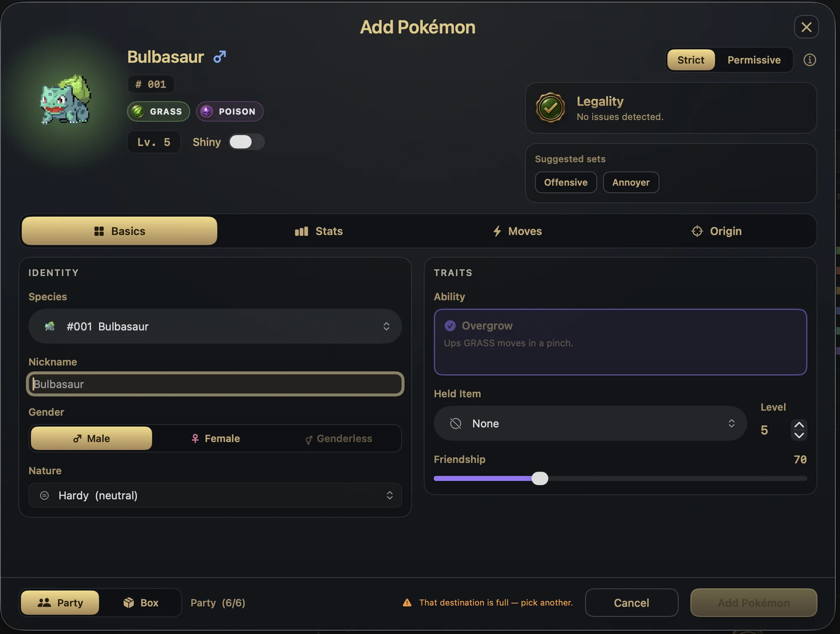Screen dimensions: 840x634
Task: Click the Bulbasaur sprite image
Action: [x=65, y=100]
